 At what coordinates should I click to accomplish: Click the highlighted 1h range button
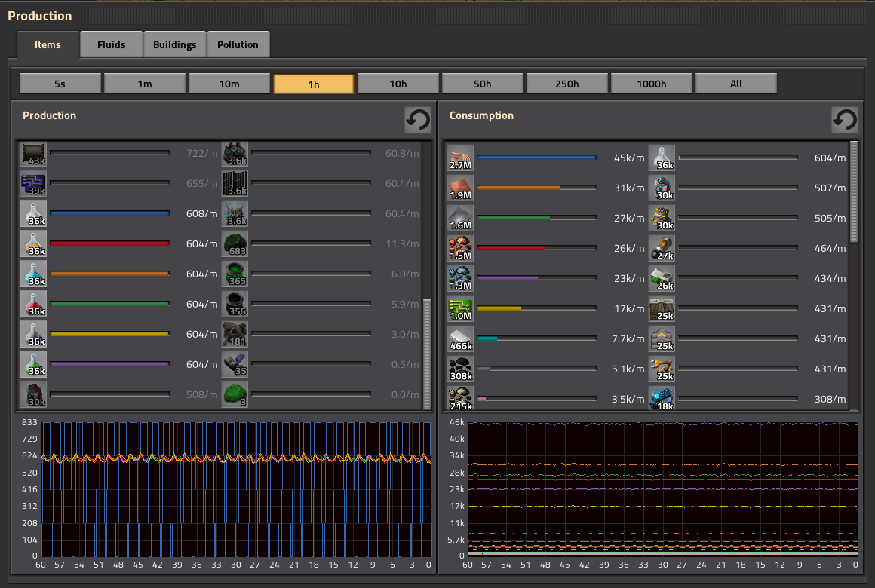pos(314,84)
